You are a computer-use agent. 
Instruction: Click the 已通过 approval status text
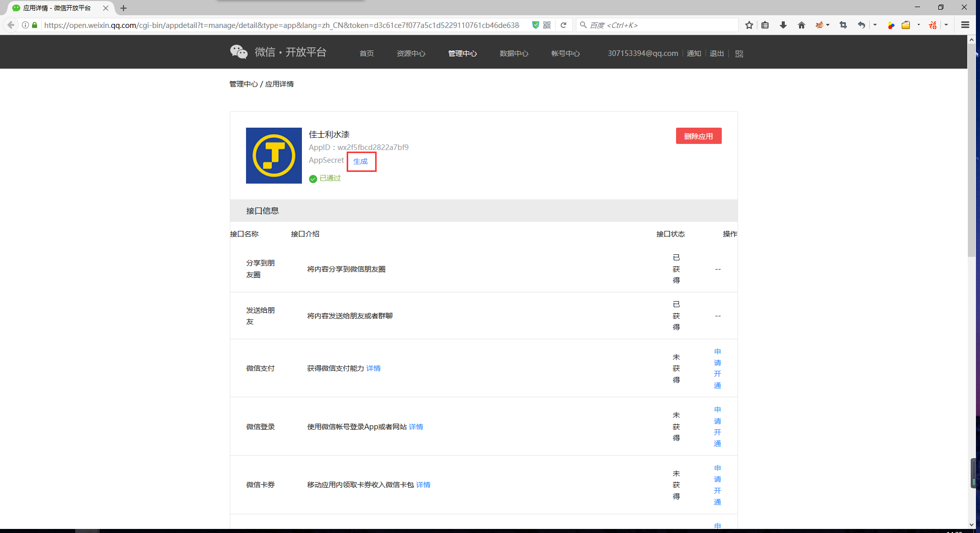pyautogui.click(x=330, y=178)
